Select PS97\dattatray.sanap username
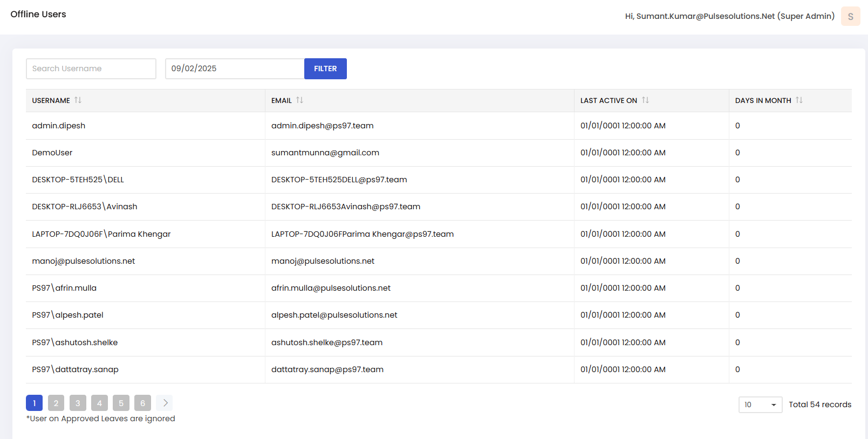Viewport: 868px width, 439px height. pyautogui.click(x=75, y=369)
